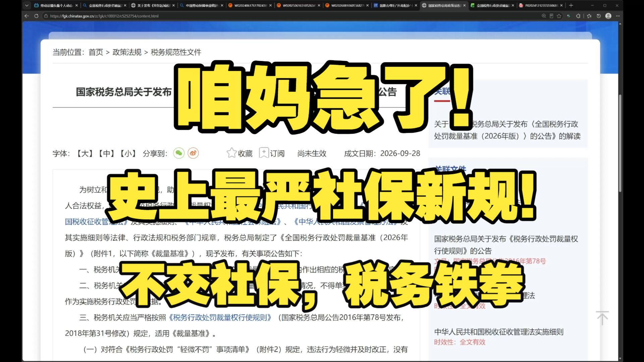Open related 裁量基准（2026年版）解读 link
The width and height of the screenshot is (644, 362).
[x=507, y=130]
